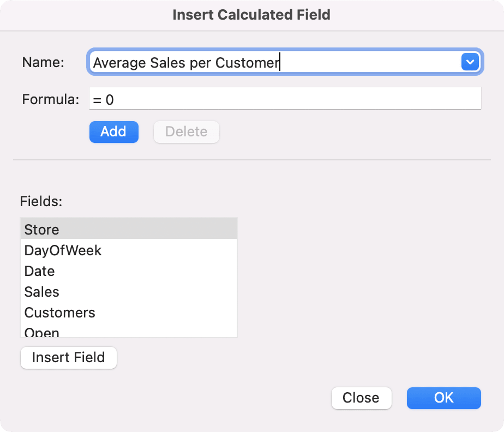Click the blue chevron beside Name field
The image size is (504, 432).
click(470, 62)
